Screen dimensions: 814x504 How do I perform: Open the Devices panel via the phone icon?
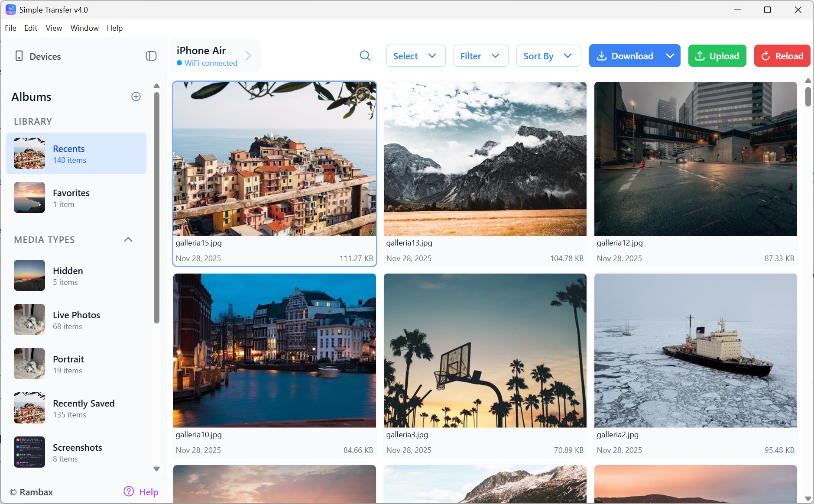pyautogui.click(x=19, y=56)
